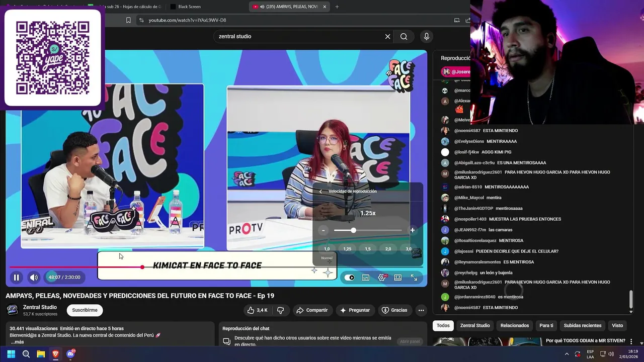The image size is (644, 362).
Task: Turn on subtitles with the captions icon
Action: click(366, 278)
